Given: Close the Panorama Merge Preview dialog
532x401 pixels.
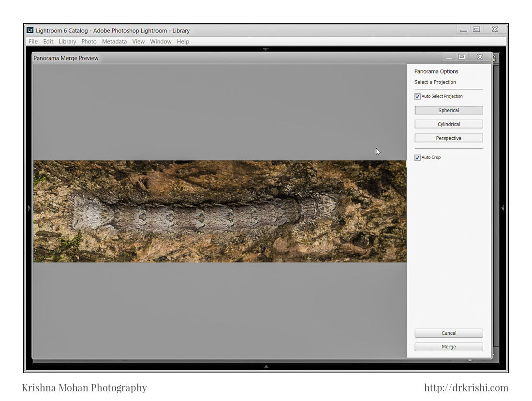Looking at the screenshot, I should coord(480,57).
